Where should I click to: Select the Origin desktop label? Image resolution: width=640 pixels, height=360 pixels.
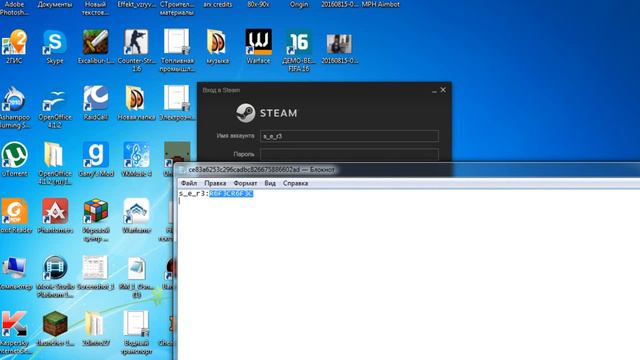(x=299, y=4)
